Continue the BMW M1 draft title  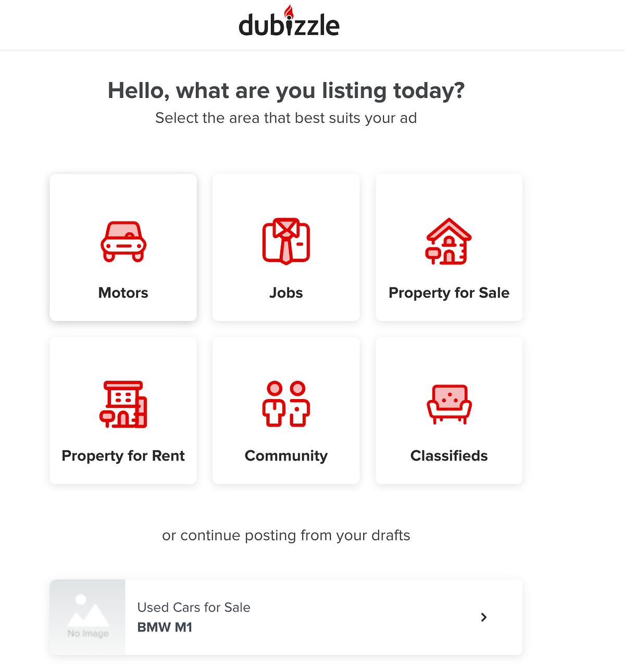[165, 627]
